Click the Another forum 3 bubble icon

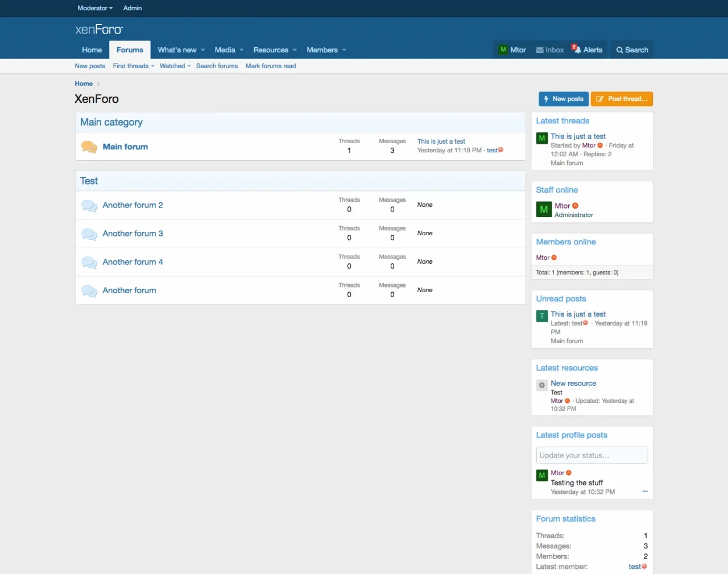pyautogui.click(x=89, y=234)
